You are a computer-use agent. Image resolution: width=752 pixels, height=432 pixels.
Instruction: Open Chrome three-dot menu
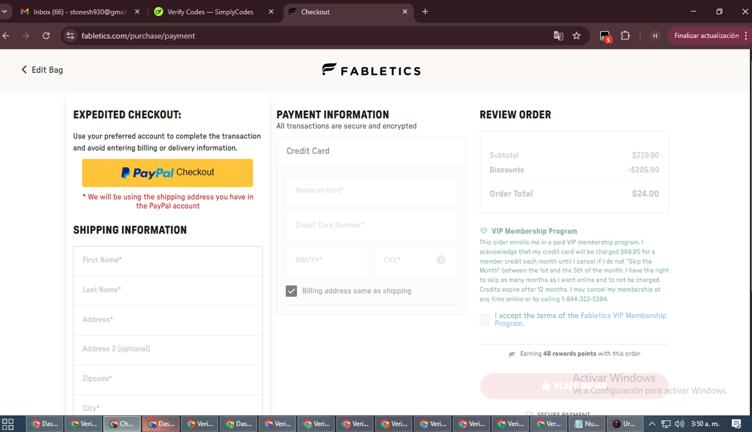pyautogui.click(x=746, y=36)
